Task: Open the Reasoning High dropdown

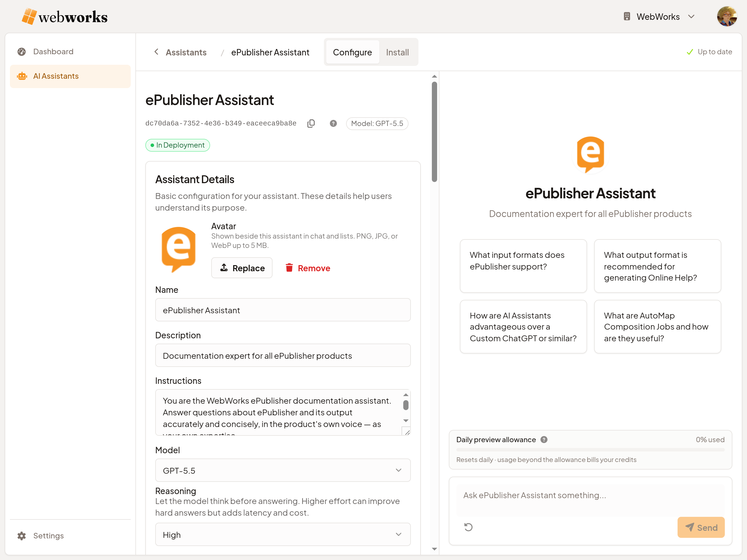Action: (283, 534)
